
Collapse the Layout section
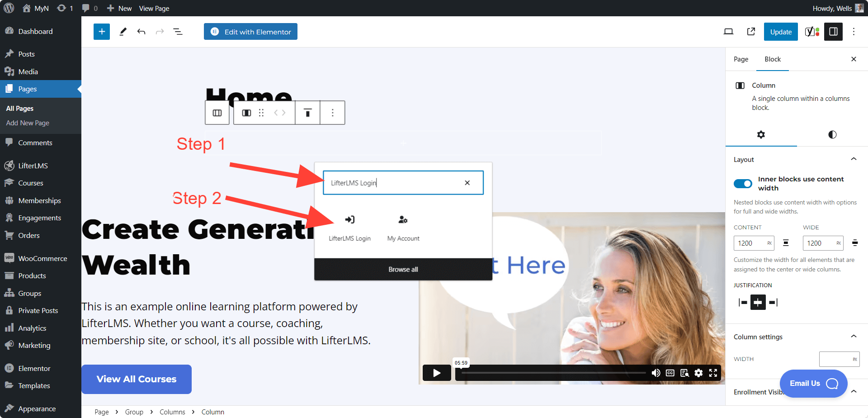854,159
